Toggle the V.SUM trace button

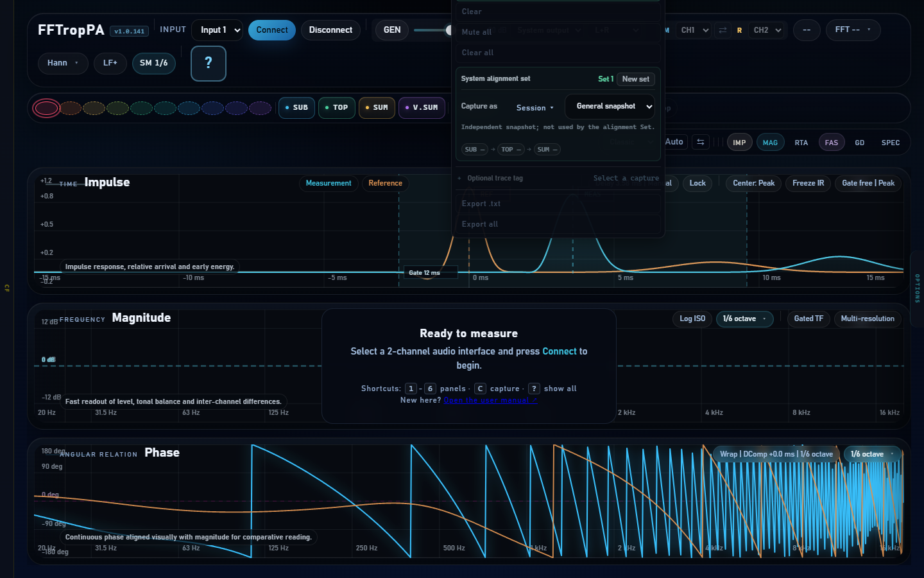422,108
